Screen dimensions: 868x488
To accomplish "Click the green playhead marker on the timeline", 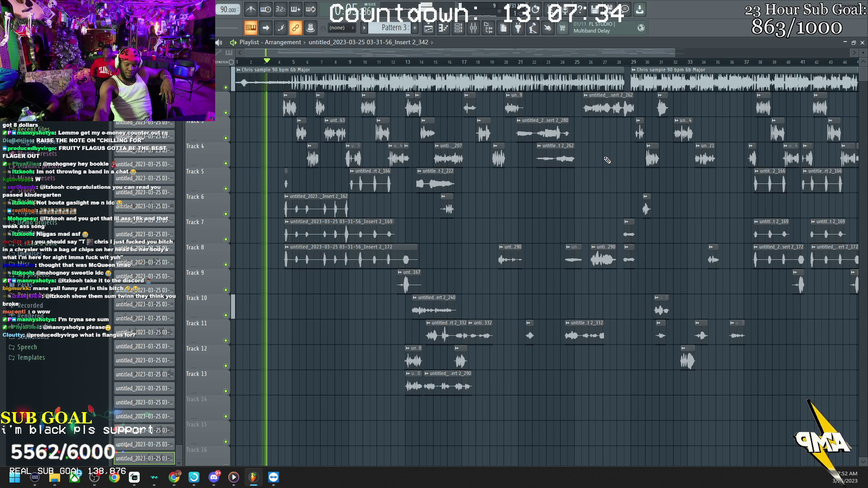I will (x=266, y=61).
